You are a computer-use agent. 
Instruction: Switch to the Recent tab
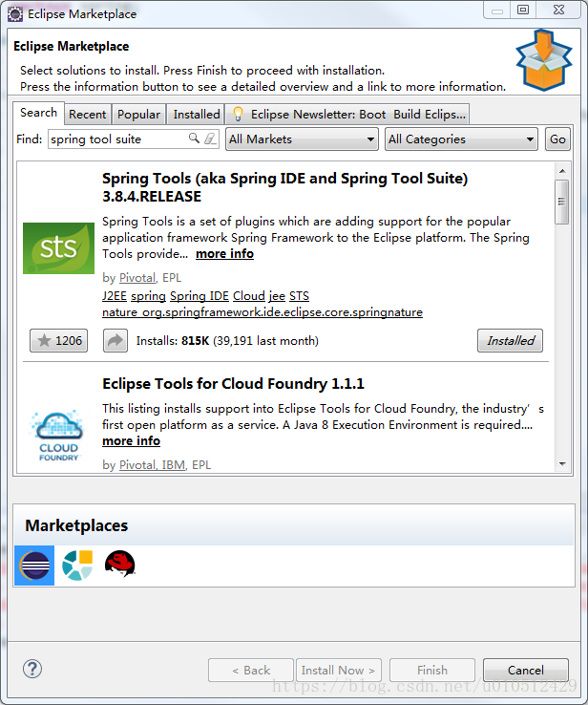(x=88, y=115)
